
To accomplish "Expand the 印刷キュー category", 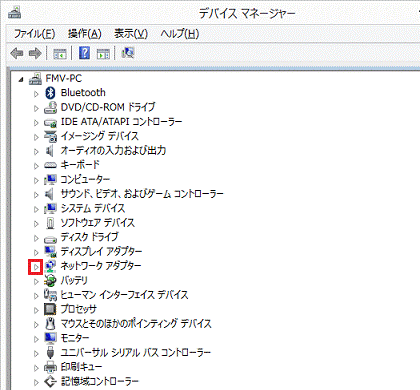I will [x=36, y=368].
